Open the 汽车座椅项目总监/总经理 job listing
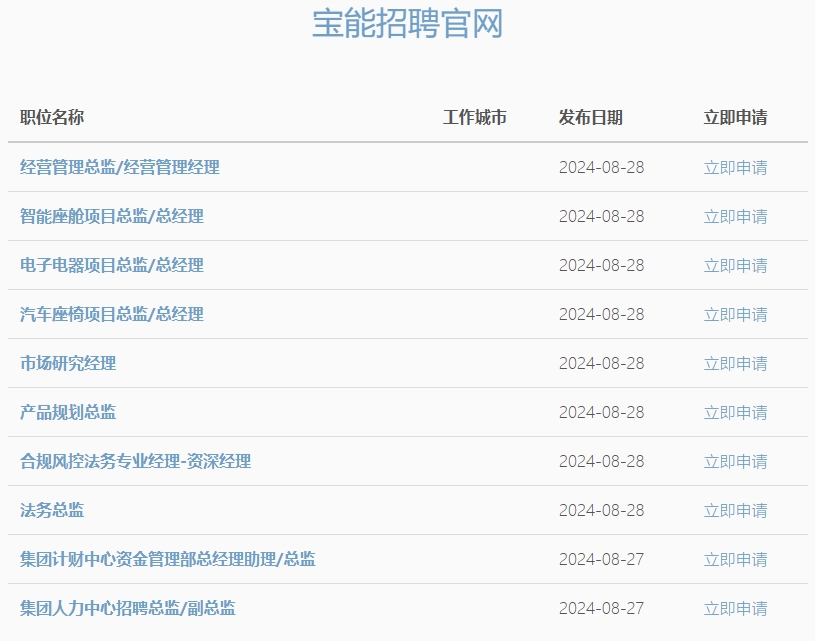 (x=112, y=314)
